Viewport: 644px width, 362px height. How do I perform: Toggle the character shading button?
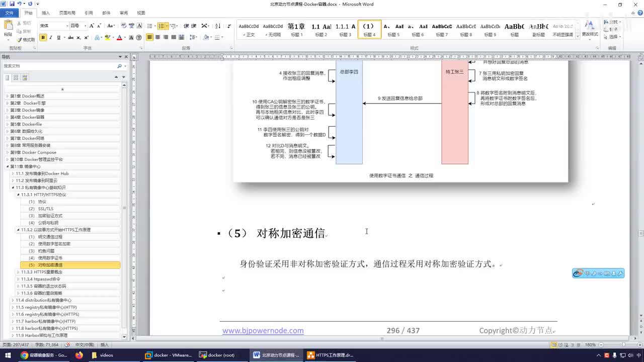131,38
